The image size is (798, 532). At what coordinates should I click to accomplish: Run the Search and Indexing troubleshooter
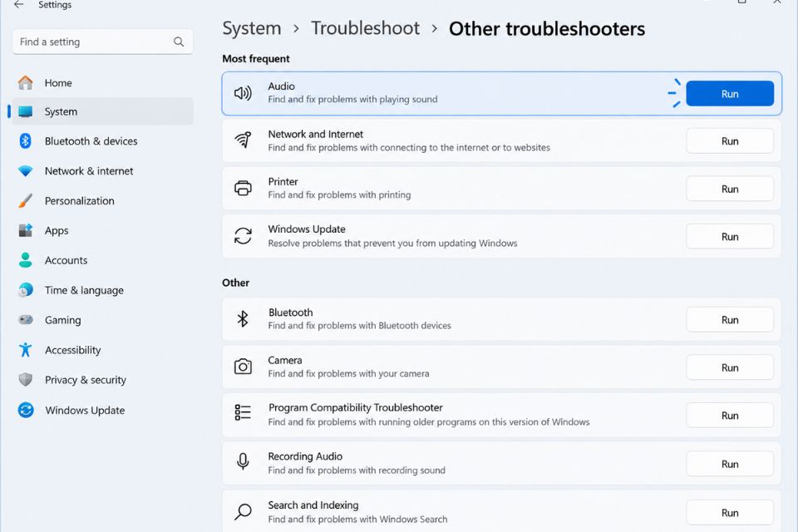[730, 513]
